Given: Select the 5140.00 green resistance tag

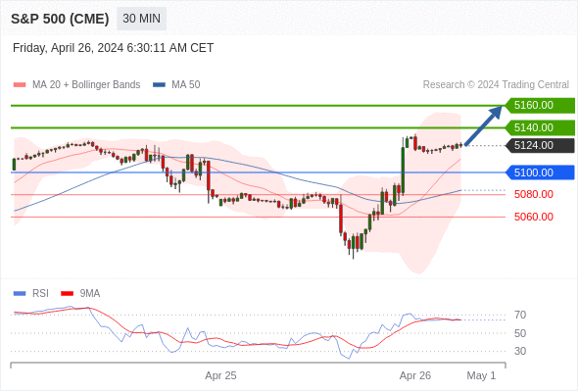Looking at the screenshot, I should coord(539,128).
